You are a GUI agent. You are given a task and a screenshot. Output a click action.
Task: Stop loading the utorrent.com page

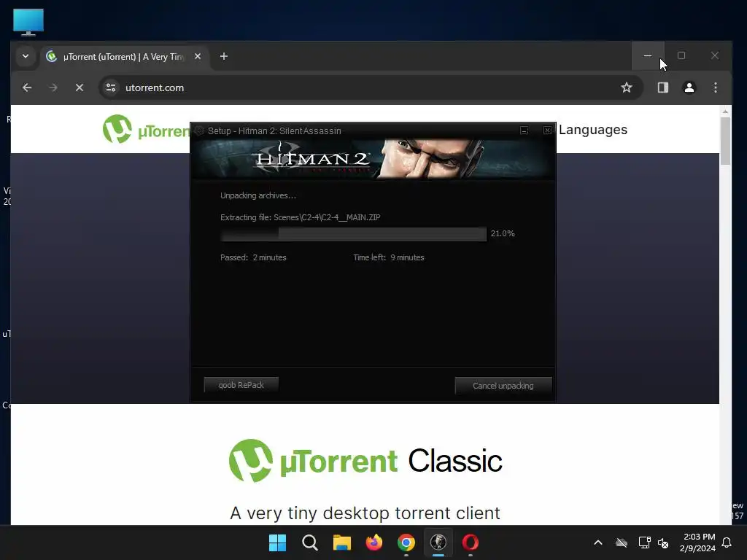point(79,87)
